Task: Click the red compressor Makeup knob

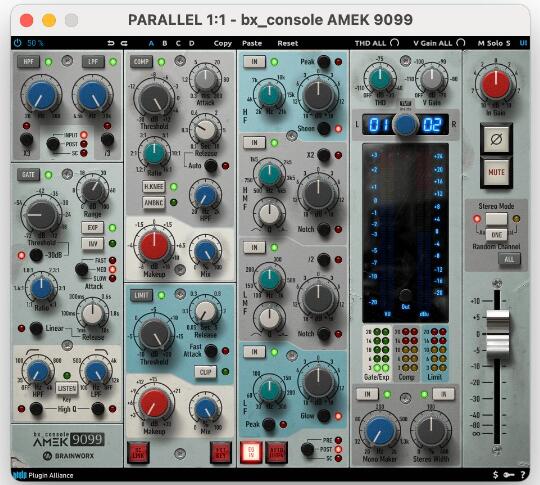Action: pyautogui.click(x=154, y=246)
